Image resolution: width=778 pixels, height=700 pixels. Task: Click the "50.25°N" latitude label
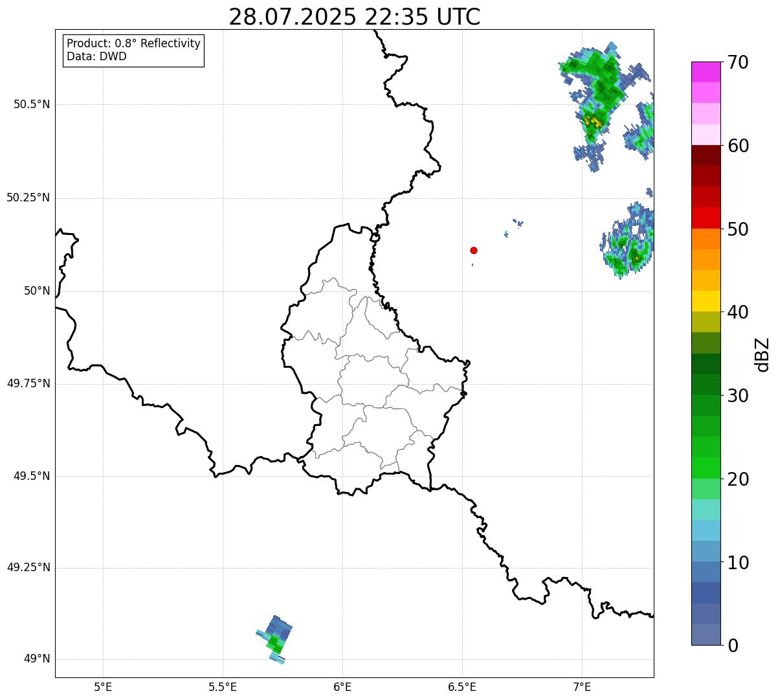click(28, 198)
